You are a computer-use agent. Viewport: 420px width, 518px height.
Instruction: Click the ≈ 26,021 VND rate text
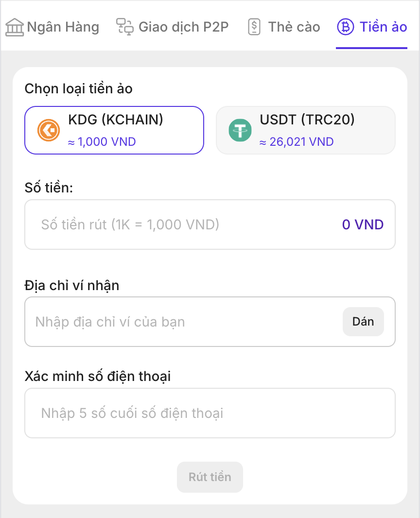pos(297,142)
